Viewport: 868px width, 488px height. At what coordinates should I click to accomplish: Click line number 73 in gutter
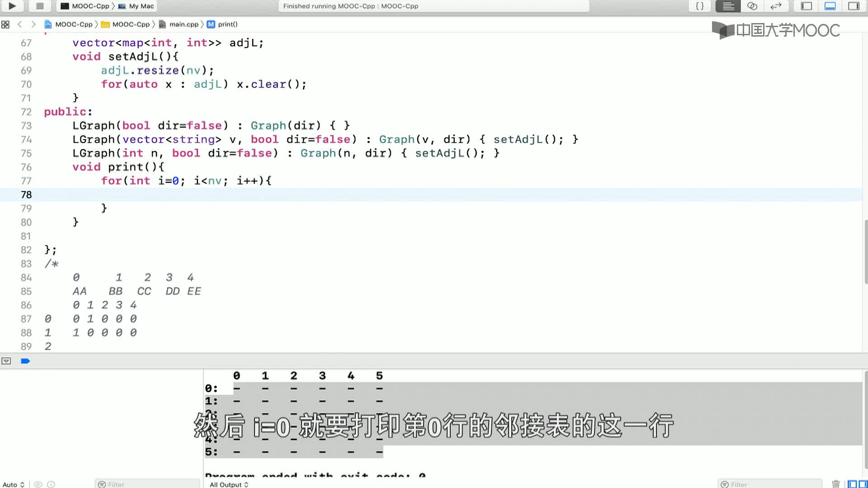[26, 126]
